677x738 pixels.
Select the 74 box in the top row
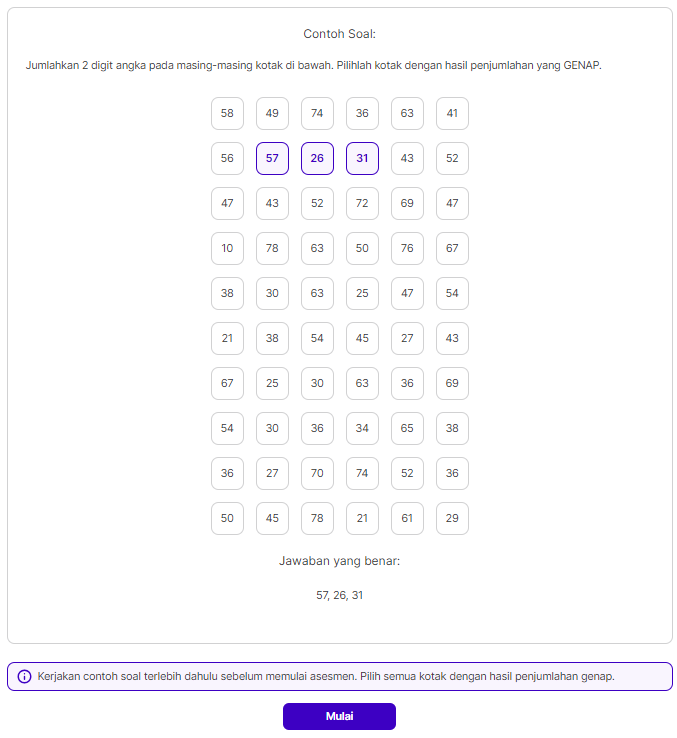tap(317, 113)
